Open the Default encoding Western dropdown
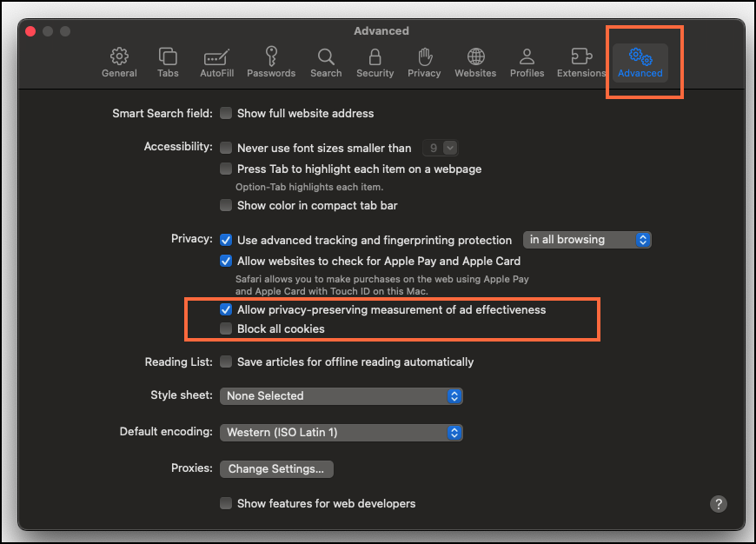 (341, 433)
